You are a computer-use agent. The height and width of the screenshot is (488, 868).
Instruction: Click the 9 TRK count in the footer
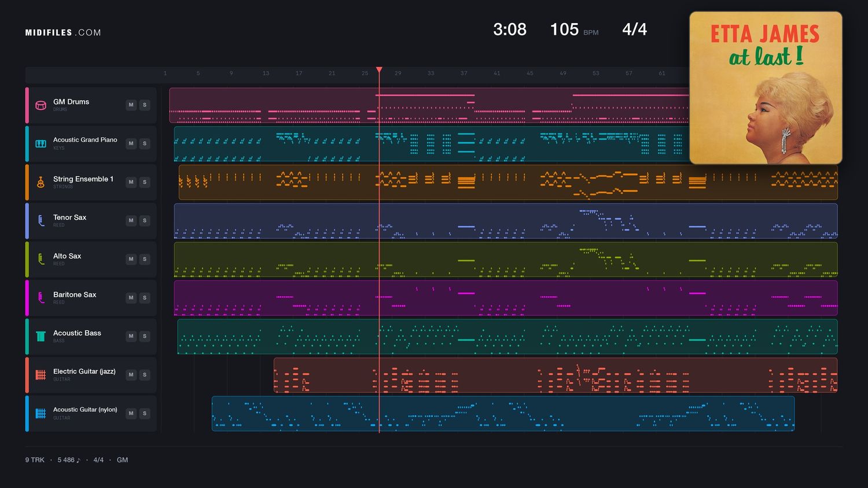(x=35, y=460)
